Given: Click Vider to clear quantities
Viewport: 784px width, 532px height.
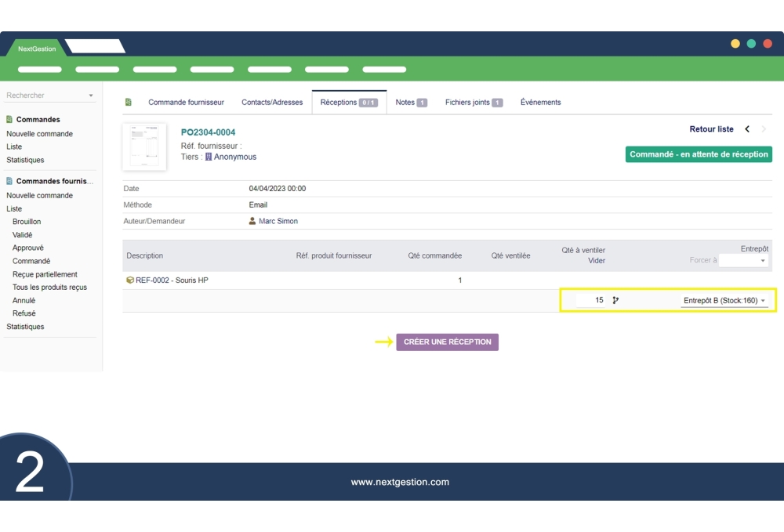Looking at the screenshot, I should point(597,261).
